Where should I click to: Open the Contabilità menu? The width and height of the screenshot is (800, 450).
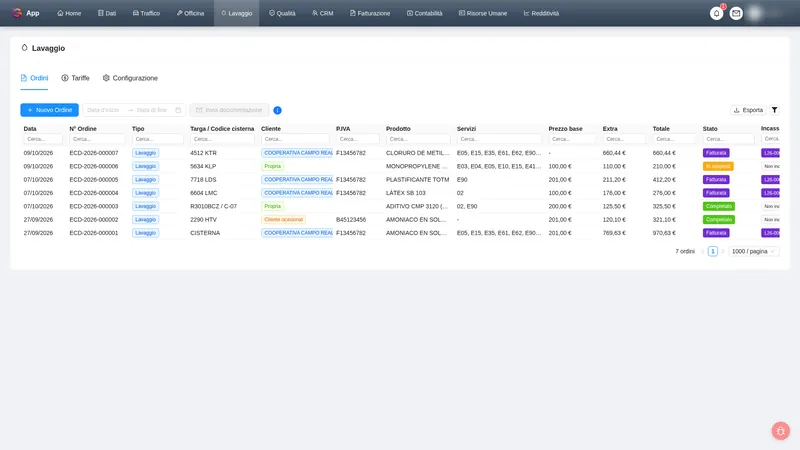click(424, 13)
